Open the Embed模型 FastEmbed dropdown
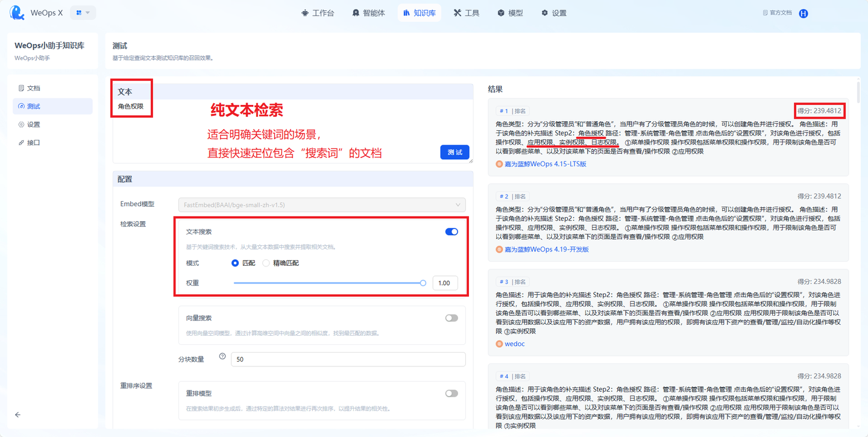Screen dimensions: 868x437 pyautogui.click(x=322, y=205)
